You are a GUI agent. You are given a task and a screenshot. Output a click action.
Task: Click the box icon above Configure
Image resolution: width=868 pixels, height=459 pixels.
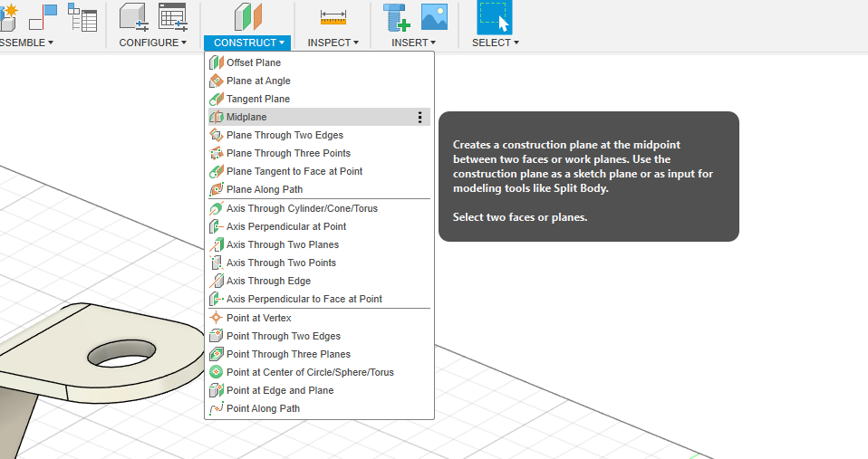tap(133, 17)
